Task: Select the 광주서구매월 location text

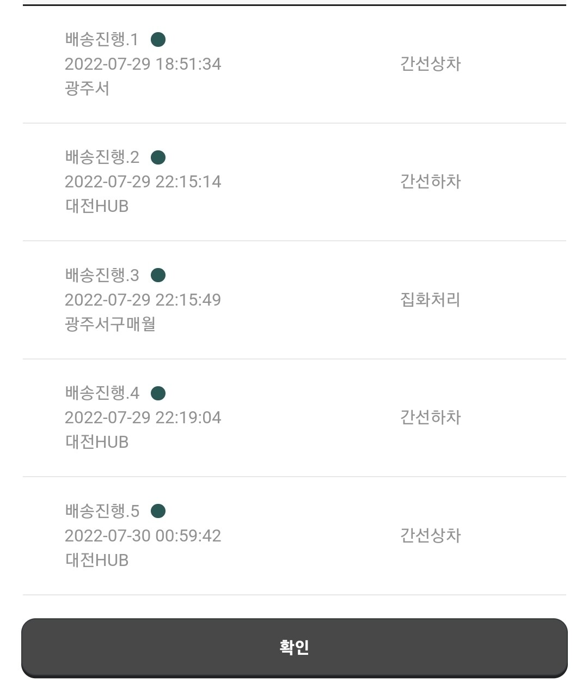Action: click(111, 324)
